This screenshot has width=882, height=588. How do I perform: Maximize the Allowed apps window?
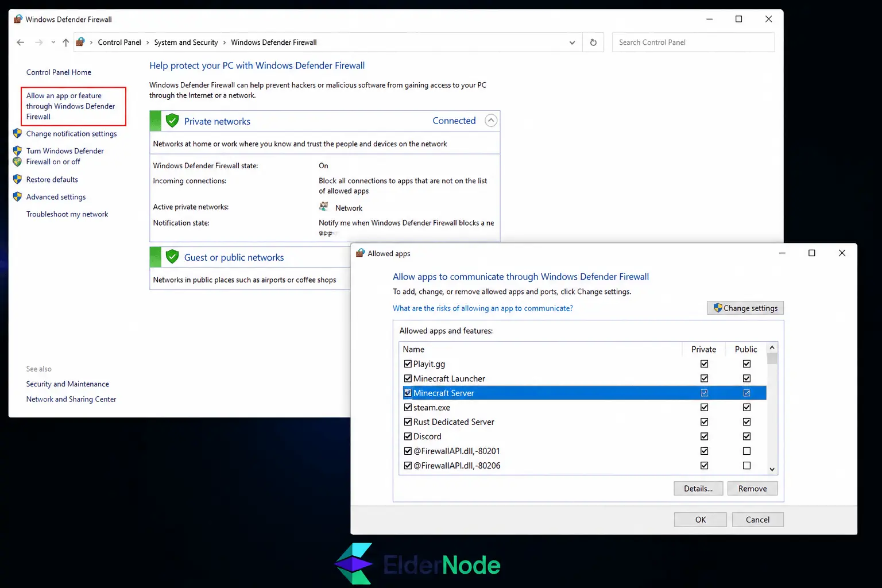tap(812, 253)
